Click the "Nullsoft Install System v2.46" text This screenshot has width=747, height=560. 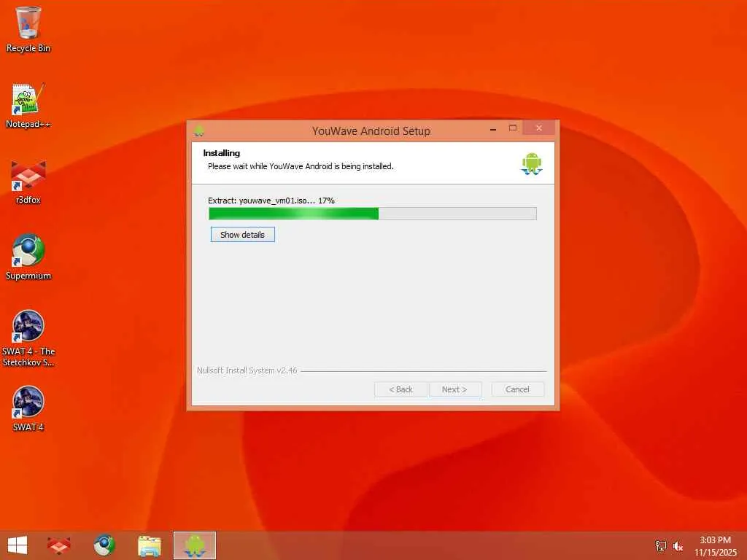point(247,370)
